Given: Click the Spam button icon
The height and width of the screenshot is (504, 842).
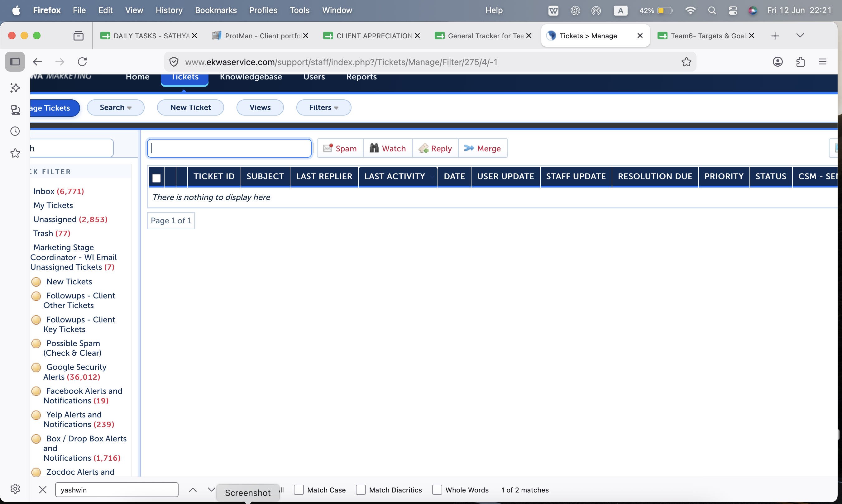Looking at the screenshot, I should (328, 148).
